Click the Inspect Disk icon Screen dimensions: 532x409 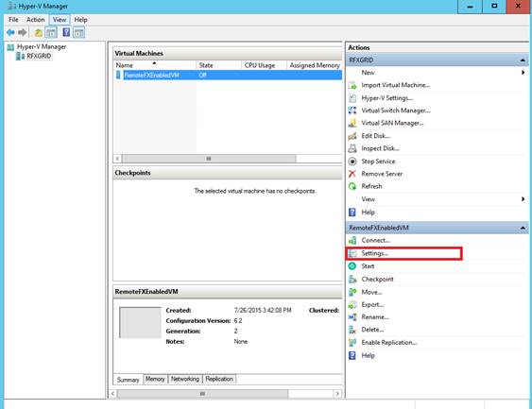pos(352,148)
